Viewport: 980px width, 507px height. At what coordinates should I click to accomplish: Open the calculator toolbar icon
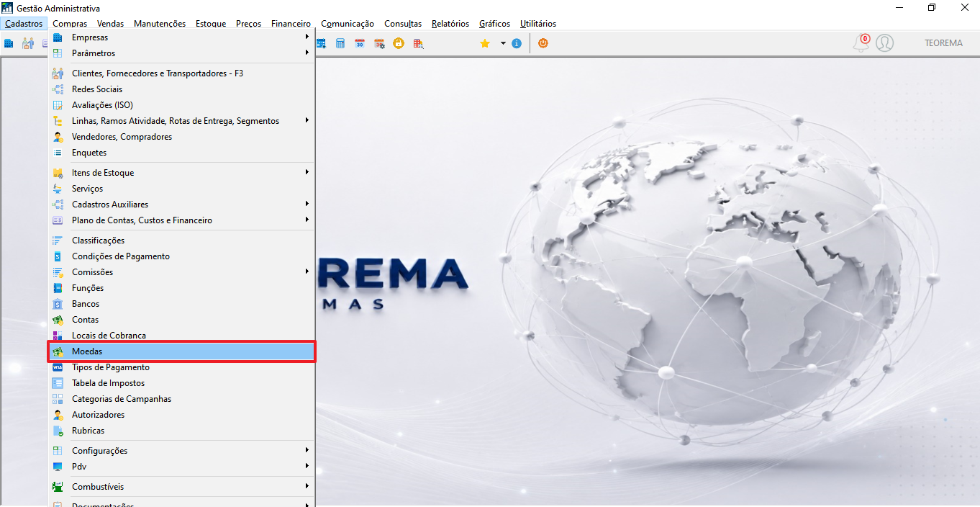click(340, 43)
